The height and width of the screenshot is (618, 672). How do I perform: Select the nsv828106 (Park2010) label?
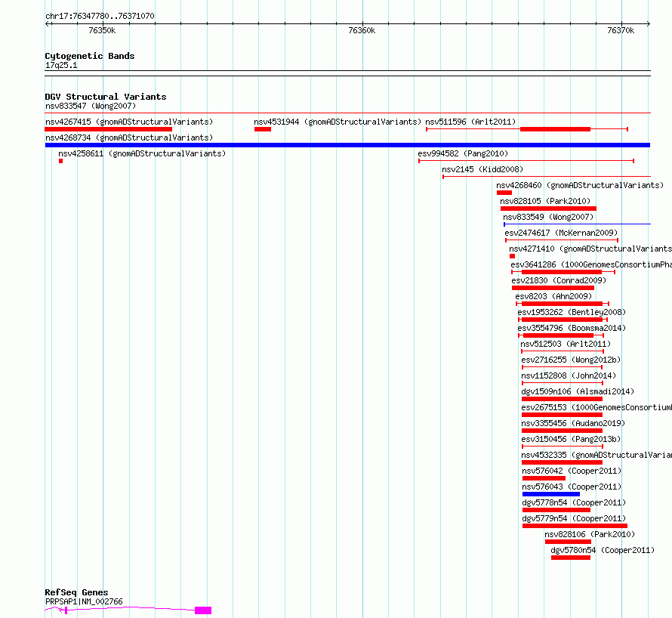tap(590, 534)
